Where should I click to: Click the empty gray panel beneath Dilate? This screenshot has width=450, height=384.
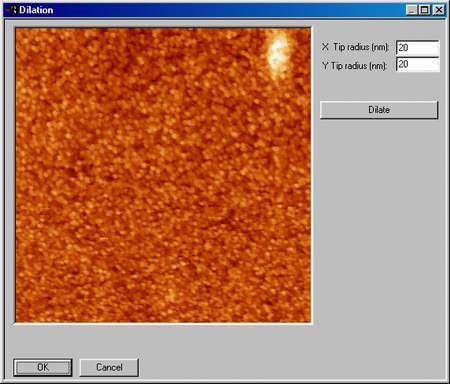point(379,233)
